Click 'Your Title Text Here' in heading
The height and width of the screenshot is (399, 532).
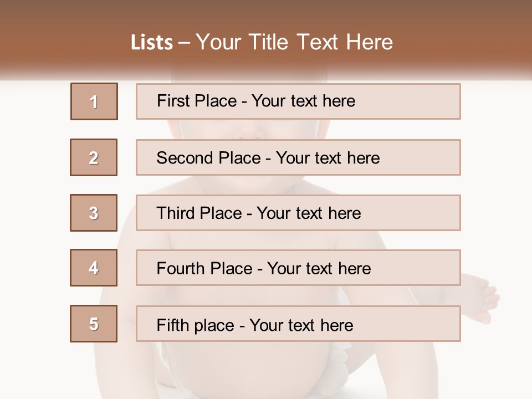294,43
